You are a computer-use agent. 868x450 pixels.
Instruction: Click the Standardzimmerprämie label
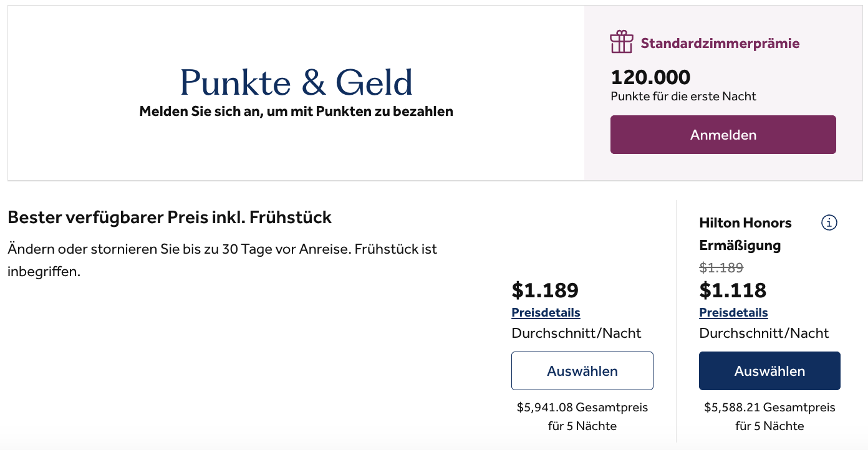(720, 43)
